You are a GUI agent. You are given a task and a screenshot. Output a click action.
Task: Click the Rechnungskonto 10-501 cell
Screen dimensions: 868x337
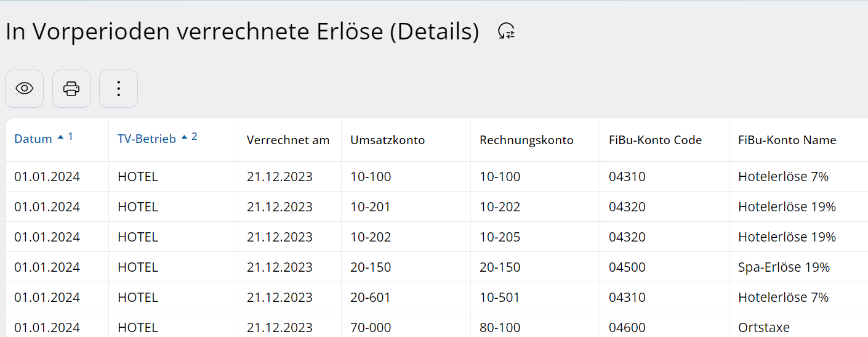coord(499,298)
